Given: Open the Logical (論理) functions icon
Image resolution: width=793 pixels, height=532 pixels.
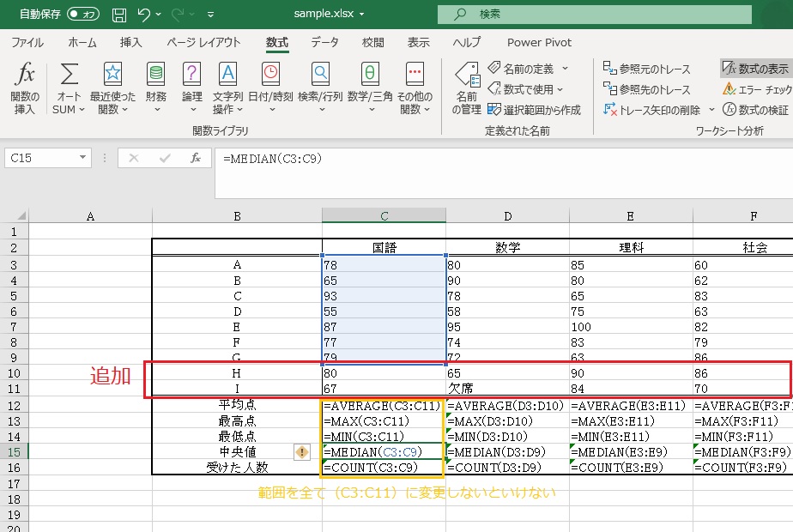Looking at the screenshot, I should click(x=191, y=76).
